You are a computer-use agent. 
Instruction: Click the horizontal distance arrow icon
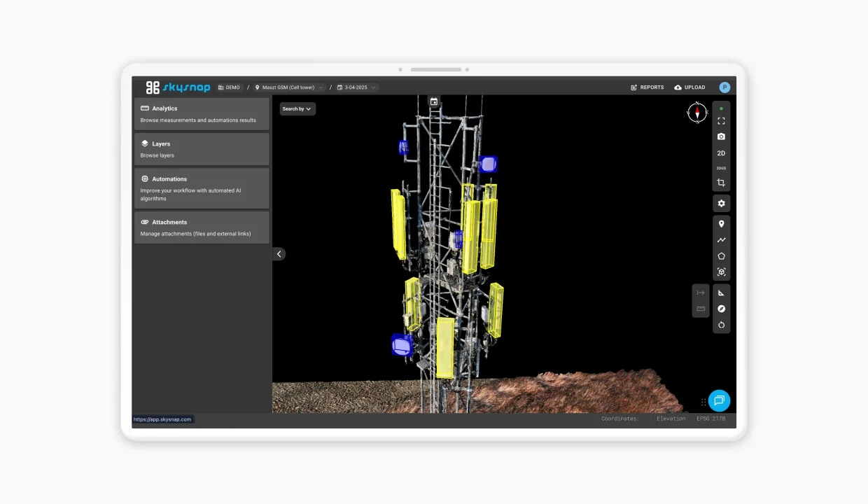(701, 293)
